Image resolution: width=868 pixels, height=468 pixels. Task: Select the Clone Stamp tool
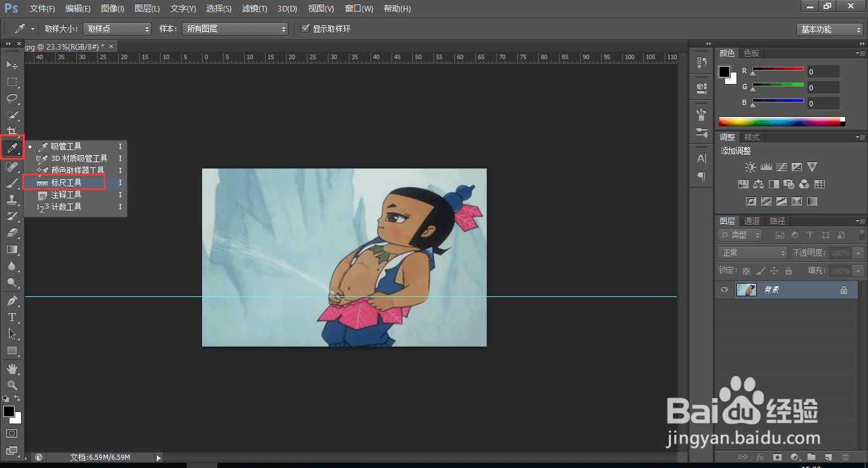pyautogui.click(x=12, y=200)
